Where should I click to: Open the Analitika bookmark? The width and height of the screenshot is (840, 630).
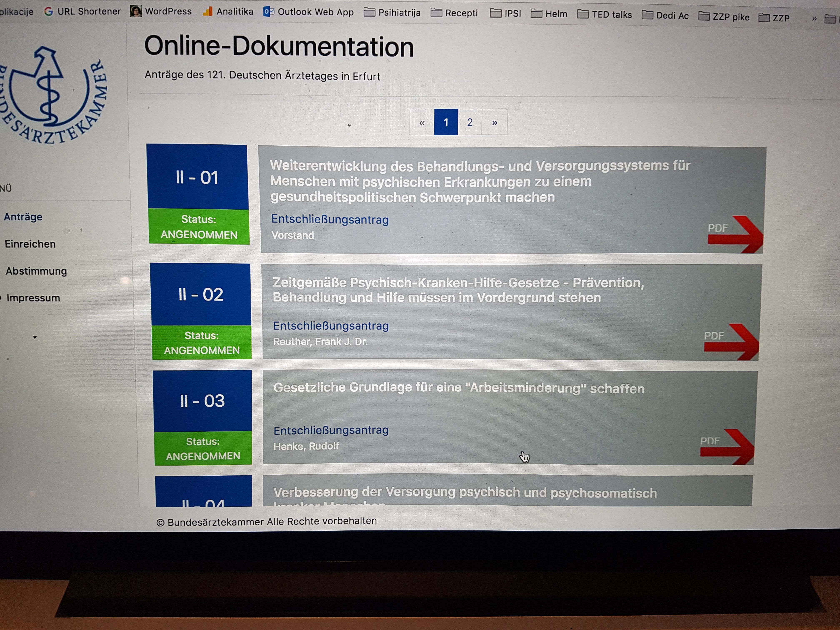click(228, 12)
